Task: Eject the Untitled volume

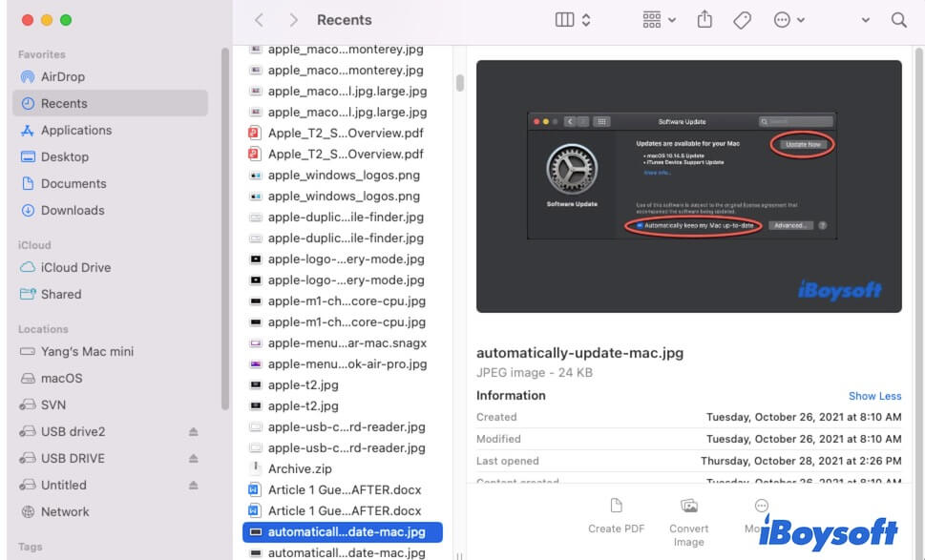Action: [194, 486]
